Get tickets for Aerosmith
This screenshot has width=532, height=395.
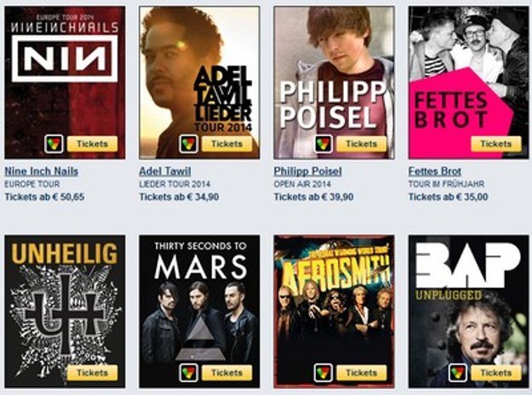pos(362,373)
